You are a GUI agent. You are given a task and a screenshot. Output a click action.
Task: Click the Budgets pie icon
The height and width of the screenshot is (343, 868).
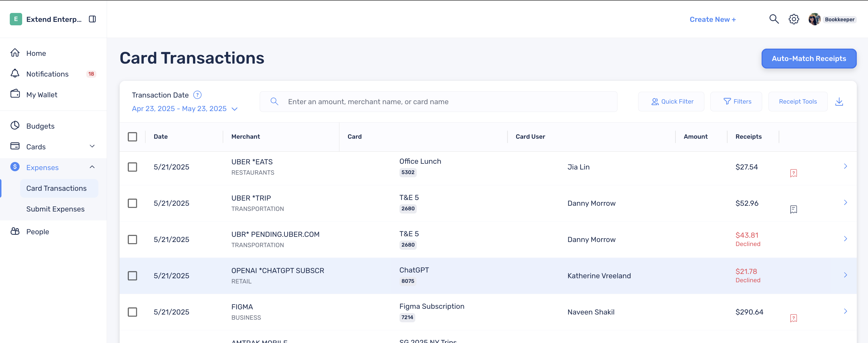coord(15,125)
